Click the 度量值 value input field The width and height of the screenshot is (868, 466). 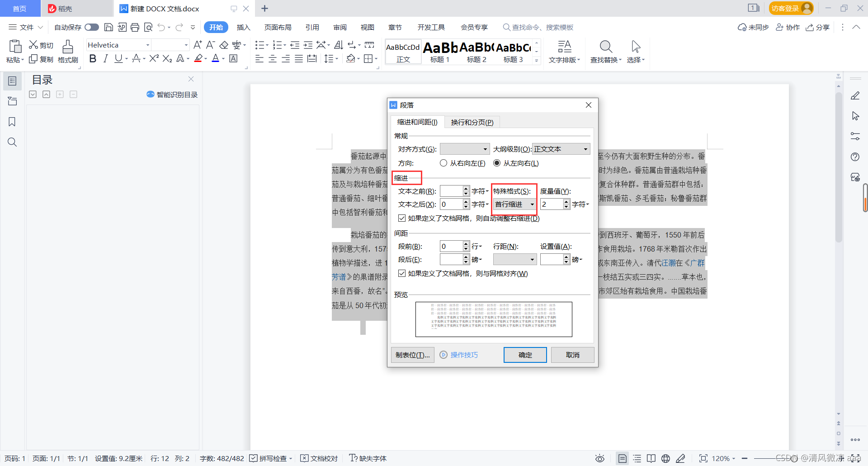(x=552, y=204)
